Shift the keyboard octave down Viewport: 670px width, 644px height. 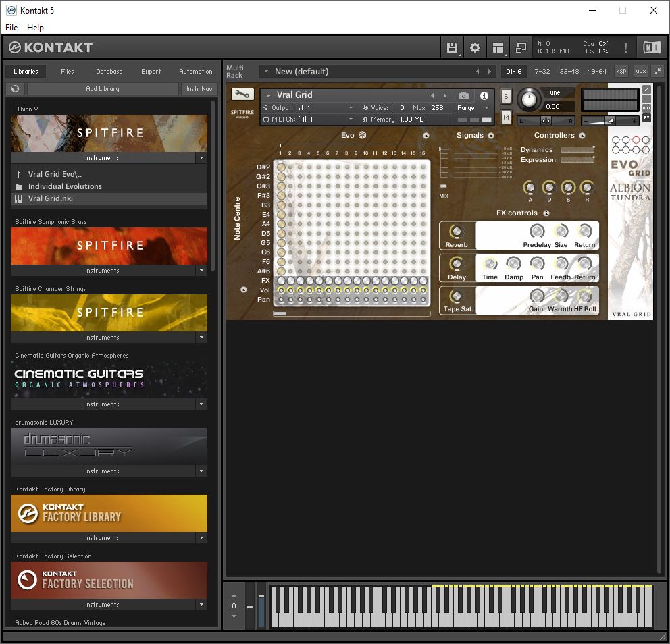click(234, 616)
